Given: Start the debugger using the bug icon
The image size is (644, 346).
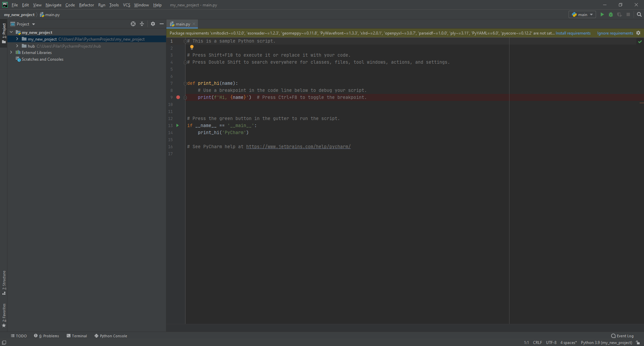Looking at the screenshot, I should 611,14.
